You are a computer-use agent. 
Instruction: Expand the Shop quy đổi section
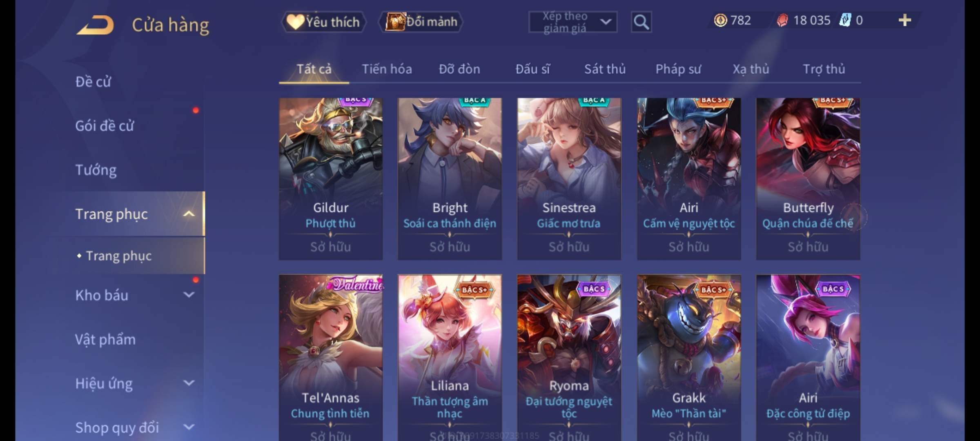189,427
